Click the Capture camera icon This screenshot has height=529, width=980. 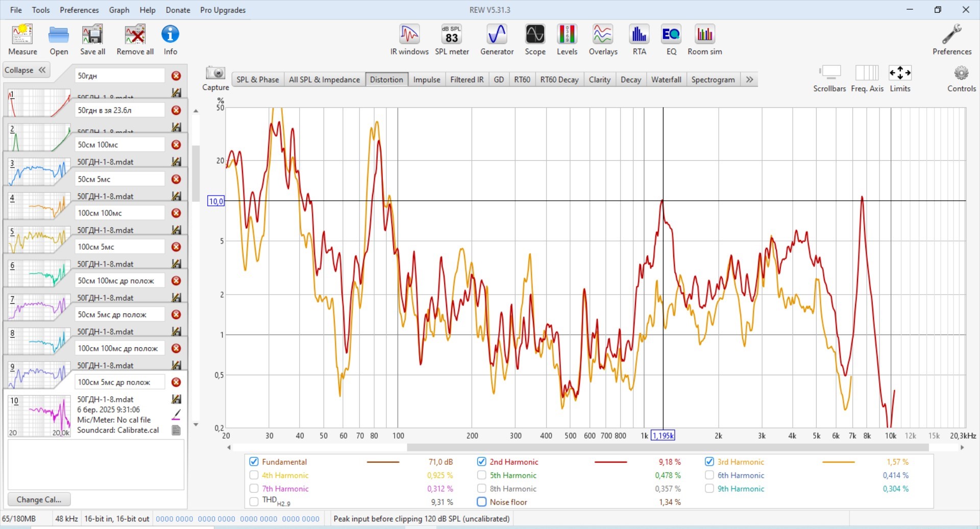tap(215, 73)
